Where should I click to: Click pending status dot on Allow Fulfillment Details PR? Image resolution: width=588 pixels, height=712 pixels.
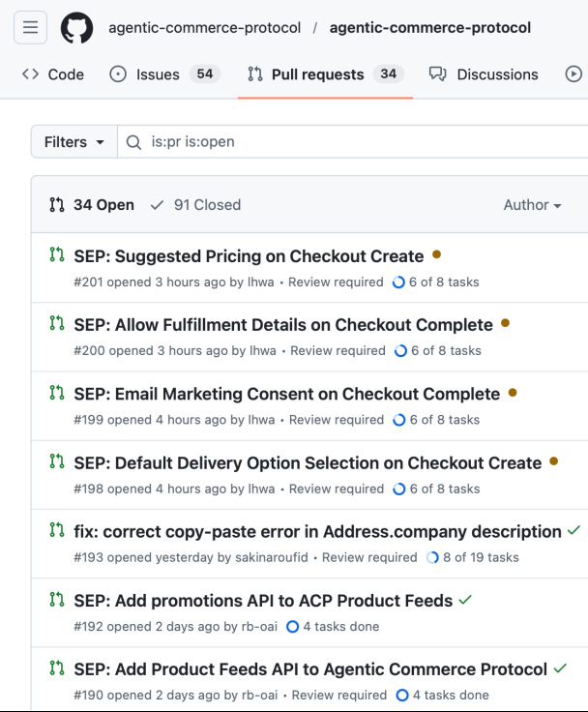pos(506,323)
